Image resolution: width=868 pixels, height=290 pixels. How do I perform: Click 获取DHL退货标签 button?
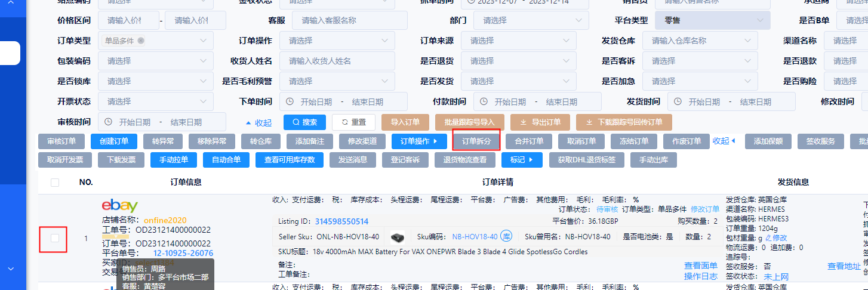tap(587, 160)
